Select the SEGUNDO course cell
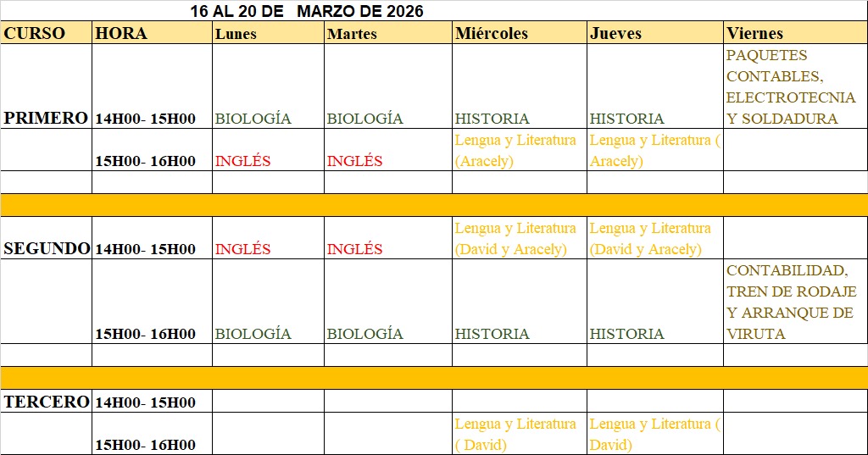The height and width of the screenshot is (455, 868). coord(47,248)
